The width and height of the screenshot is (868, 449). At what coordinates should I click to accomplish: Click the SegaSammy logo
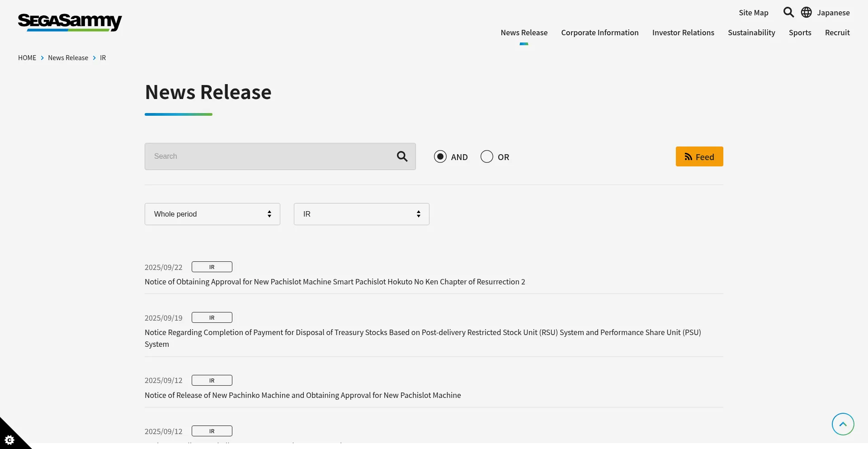click(70, 22)
